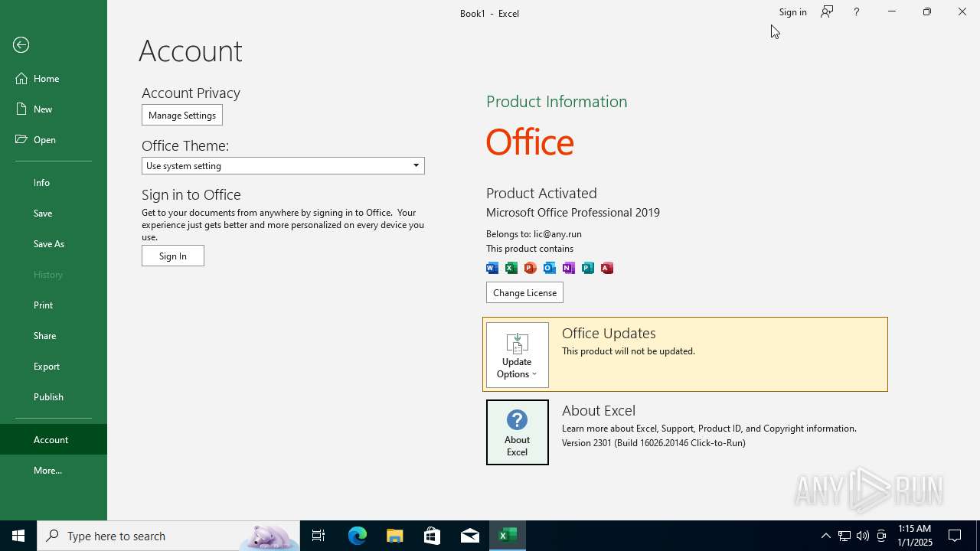Open network status tray icon

(x=844, y=536)
